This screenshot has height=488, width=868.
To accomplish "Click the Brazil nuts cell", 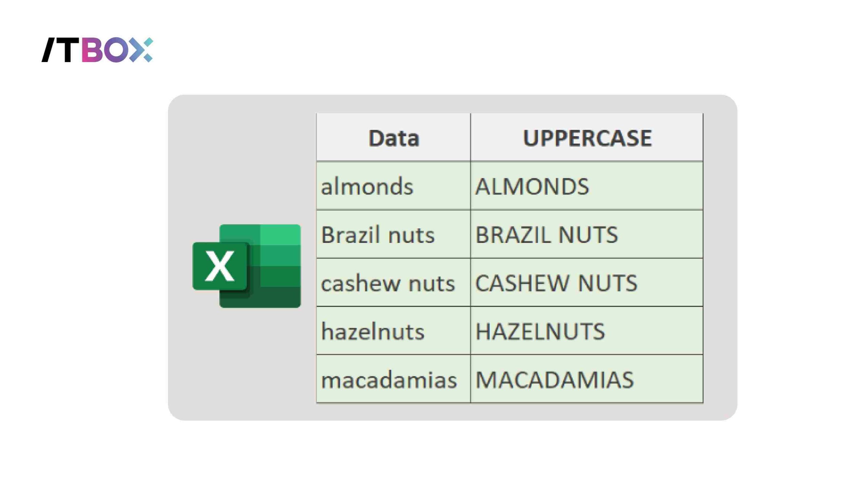I will tap(393, 234).
